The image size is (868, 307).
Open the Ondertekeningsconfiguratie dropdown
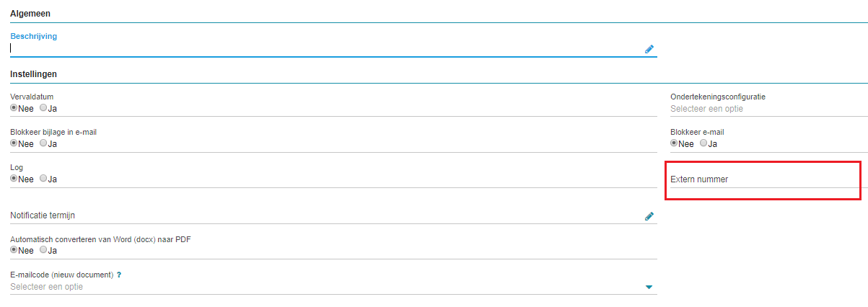pos(769,109)
